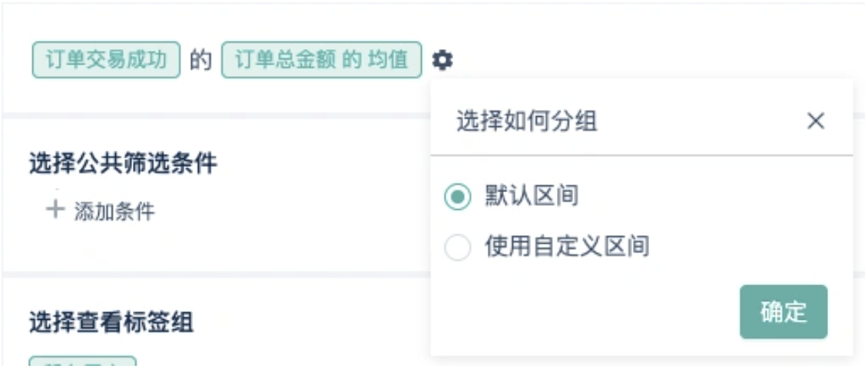The image size is (868, 369).
Task: Select the 默认区间 radio button
Action: 457,197
